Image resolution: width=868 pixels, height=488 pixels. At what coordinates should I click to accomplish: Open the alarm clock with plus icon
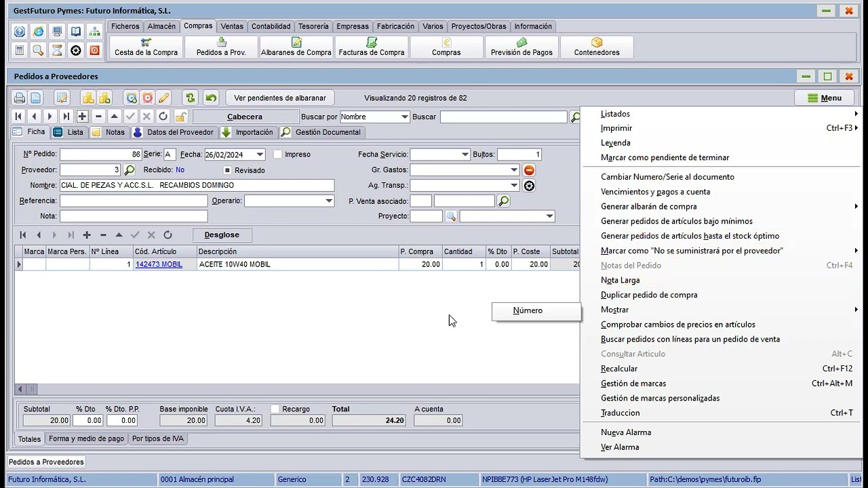click(x=132, y=98)
